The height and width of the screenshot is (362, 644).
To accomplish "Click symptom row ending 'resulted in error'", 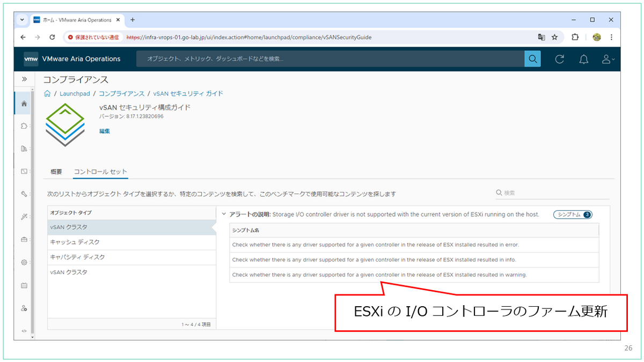I will click(414, 245).
